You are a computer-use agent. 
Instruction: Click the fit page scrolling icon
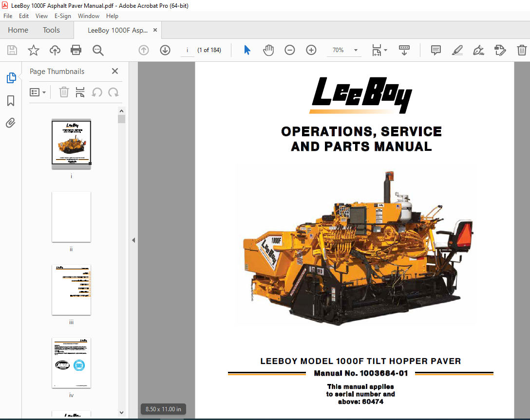click(377, 50)
